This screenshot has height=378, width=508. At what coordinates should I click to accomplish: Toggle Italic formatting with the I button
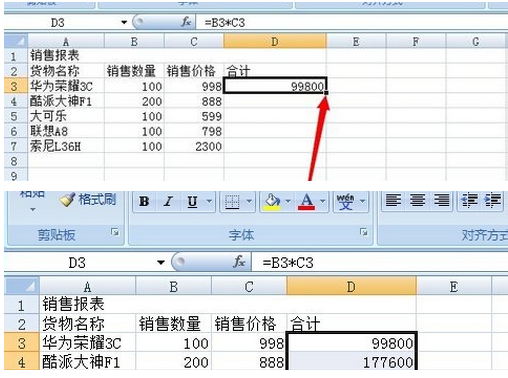[x=168, y=201]
